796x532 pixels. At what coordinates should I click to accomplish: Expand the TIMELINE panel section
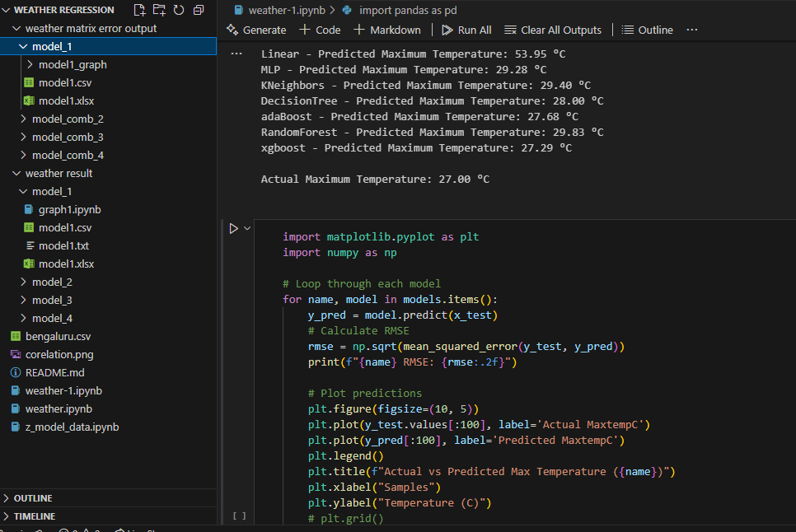[x=35, y=516]
